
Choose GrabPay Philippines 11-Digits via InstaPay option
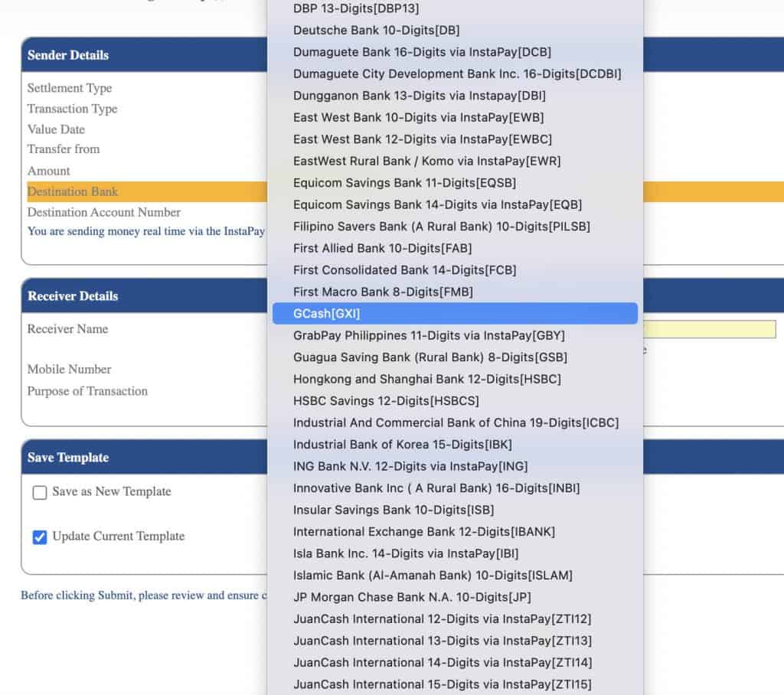429,335
